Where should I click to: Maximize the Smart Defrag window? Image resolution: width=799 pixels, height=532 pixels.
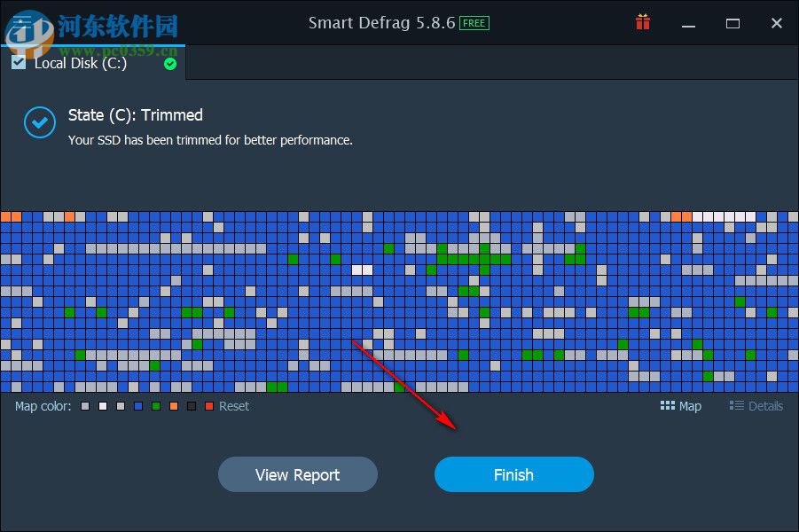coord(732,23)
